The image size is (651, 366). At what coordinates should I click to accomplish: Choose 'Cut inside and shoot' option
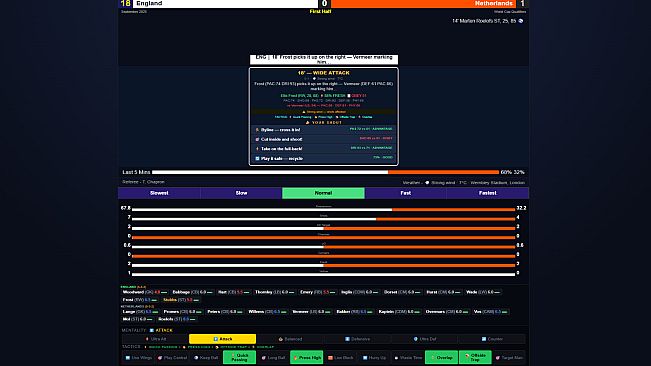323,139
